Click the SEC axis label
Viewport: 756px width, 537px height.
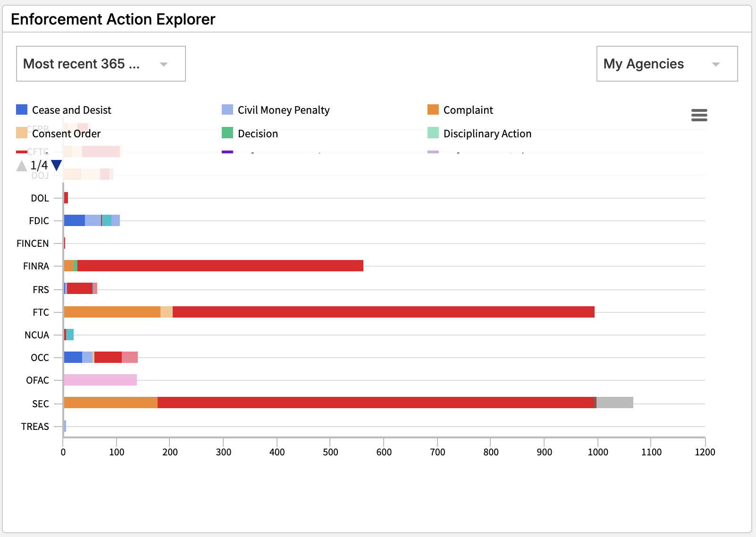(40, 404)
